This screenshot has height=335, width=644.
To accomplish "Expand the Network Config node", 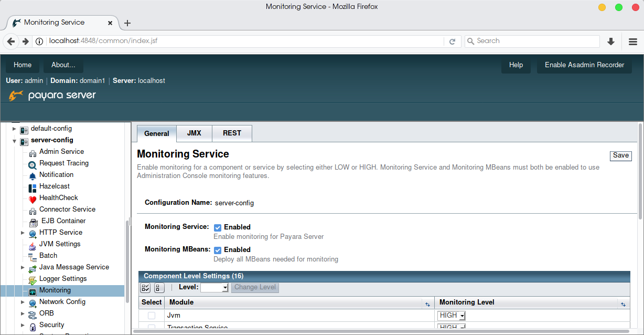I will tap(23, 302).
